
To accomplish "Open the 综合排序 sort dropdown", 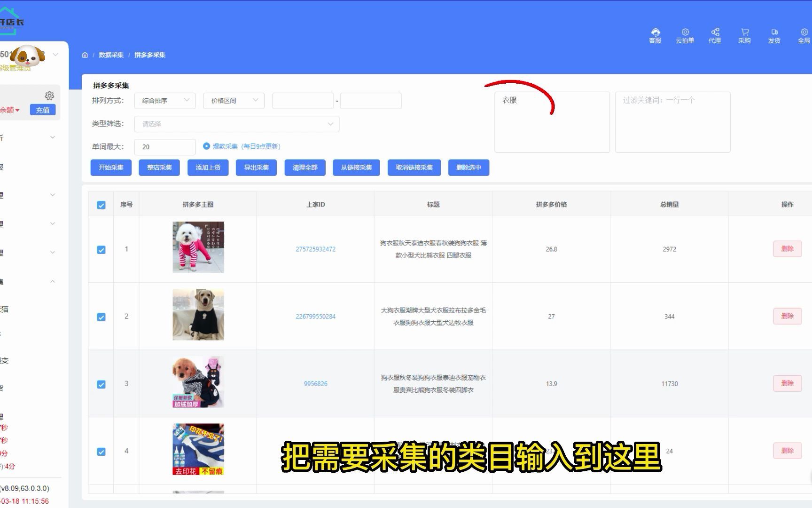I will coord(164,100).
